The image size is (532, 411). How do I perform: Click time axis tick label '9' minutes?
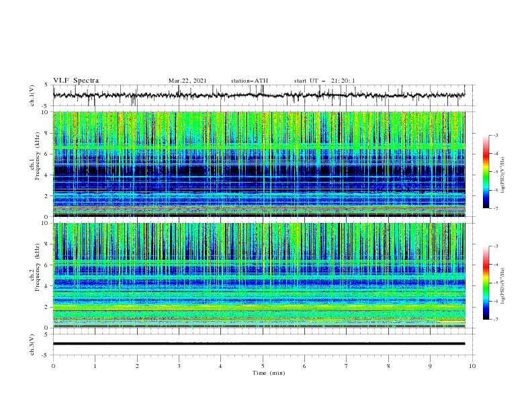pyautogui.click(x=430, y=366)
